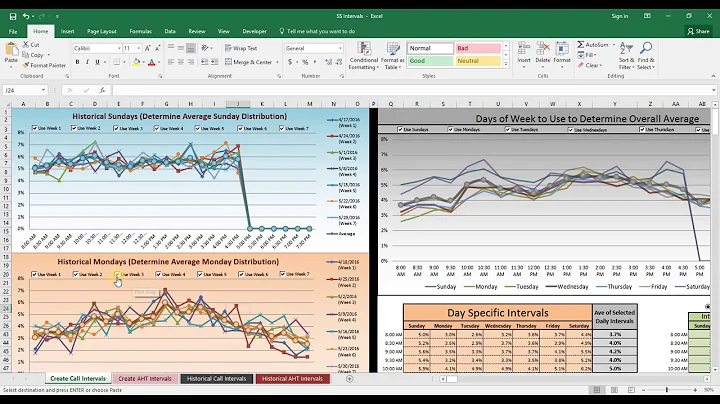Toggle Use Week 3 in Mondays chart
Viewport: 720px width, 404px height.
[118, 274]
